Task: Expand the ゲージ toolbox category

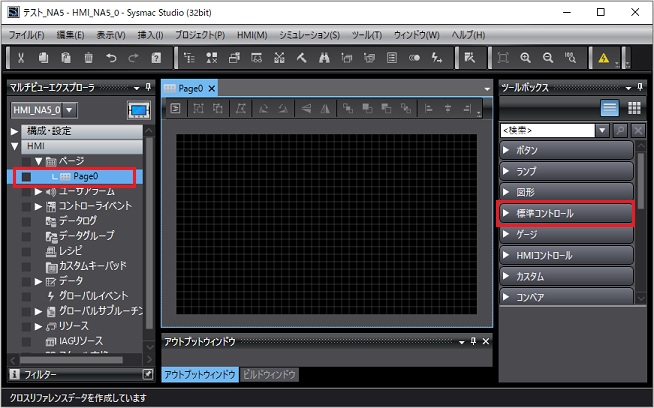Action: coord(566,234)
